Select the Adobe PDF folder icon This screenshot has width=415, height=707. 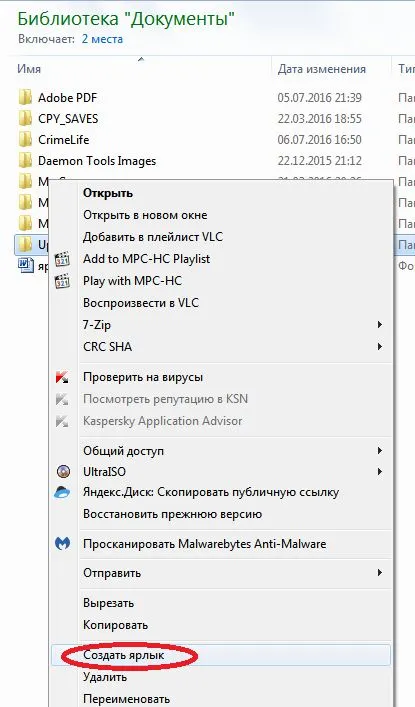26,97
